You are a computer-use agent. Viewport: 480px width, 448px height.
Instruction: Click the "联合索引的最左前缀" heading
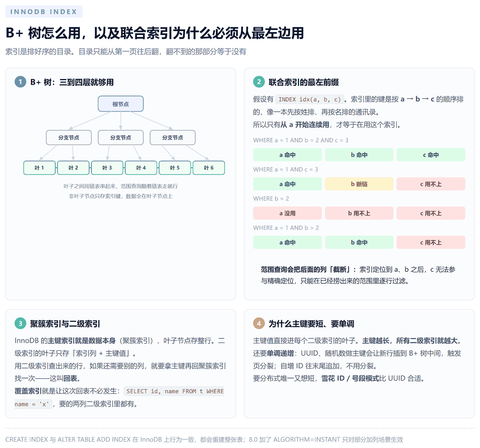(x=304, y=82)
